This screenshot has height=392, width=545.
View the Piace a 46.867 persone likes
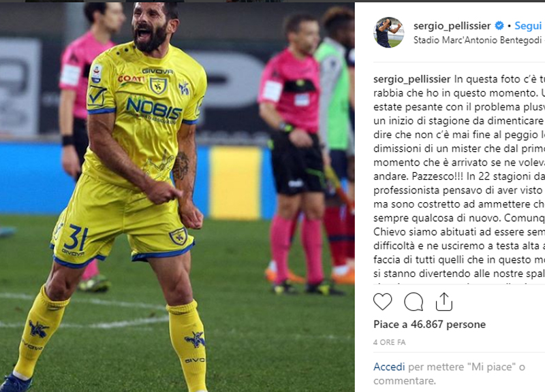tap(429, 325)
